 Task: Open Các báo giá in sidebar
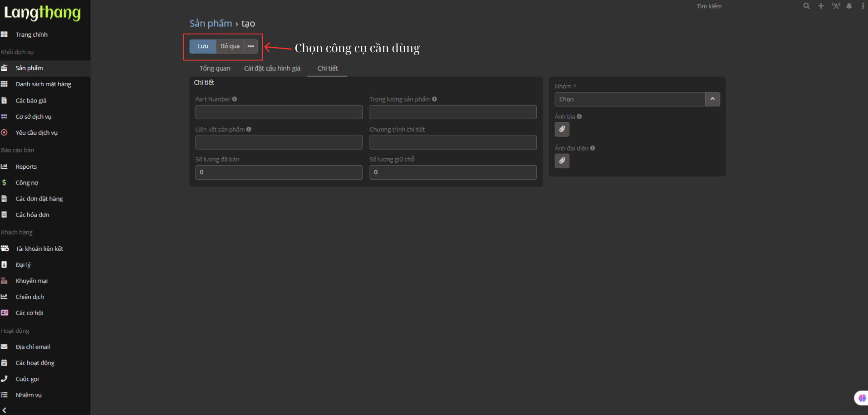click(31, 101)
